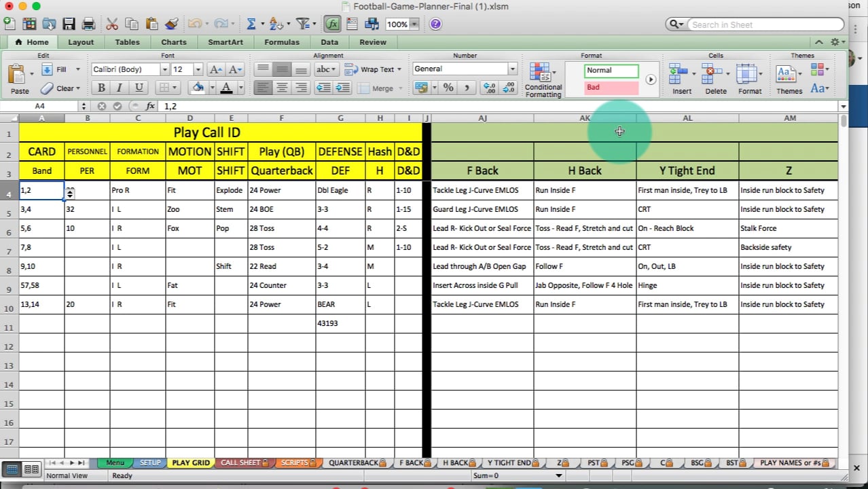This screenshot has width=868, height=489.
Task: Open the templates gallery icon
Action: tap(30, 24)
